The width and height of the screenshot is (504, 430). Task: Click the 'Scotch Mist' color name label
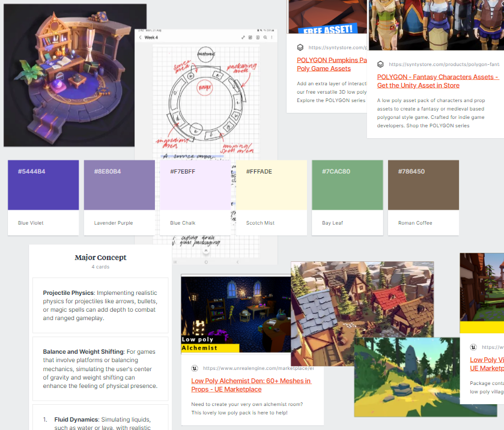260,223
